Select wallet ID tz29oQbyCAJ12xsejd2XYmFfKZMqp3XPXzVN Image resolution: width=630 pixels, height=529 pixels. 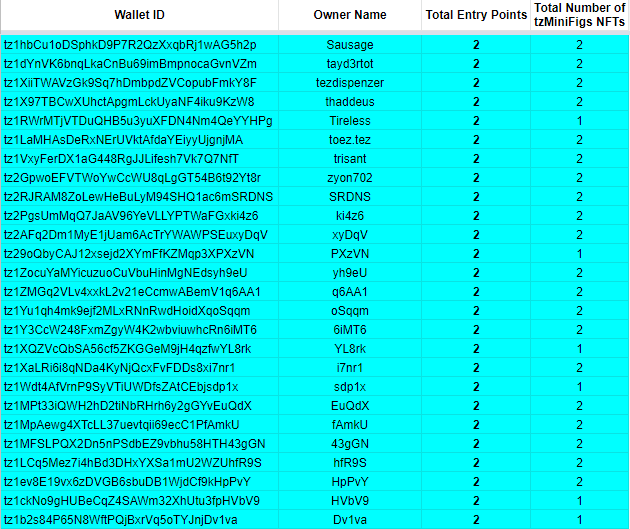pos(139,254)
